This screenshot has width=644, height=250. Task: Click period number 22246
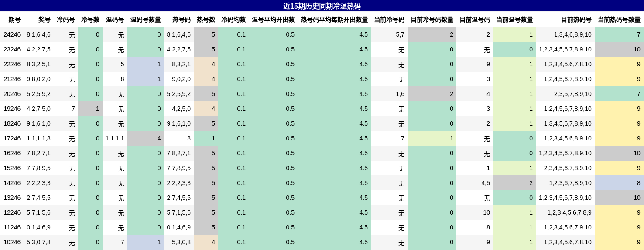(12, 64)
